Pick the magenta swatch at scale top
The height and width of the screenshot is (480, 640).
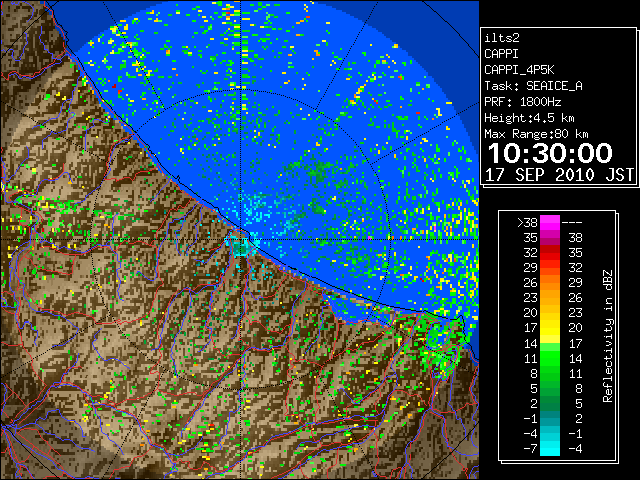[550, 222]
